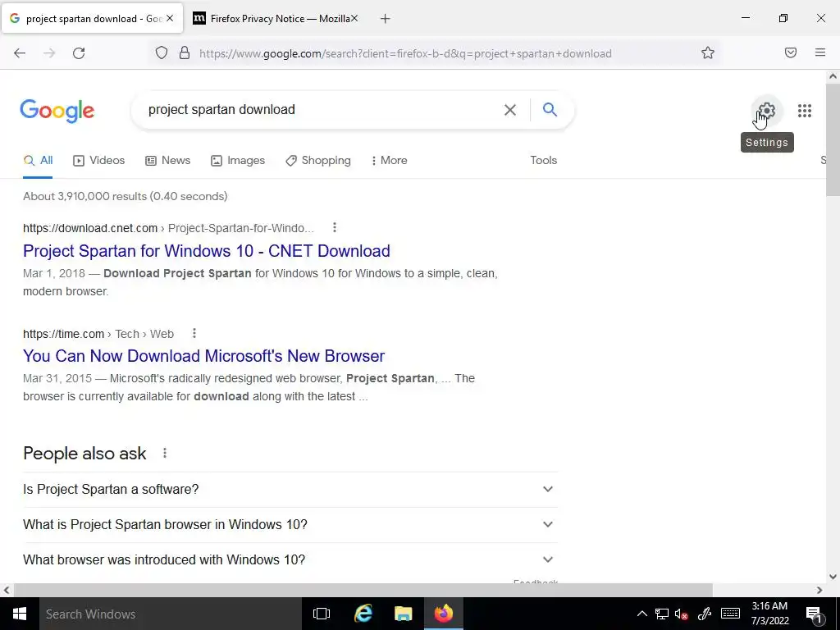840x630 pixels.
Task: Switch to the News results tab
Action: tap(167, 160)
